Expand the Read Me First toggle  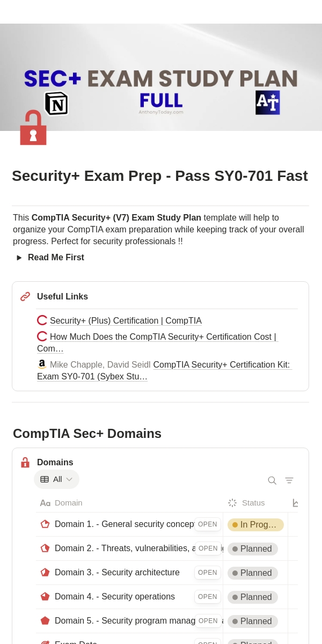click(19, 258)
